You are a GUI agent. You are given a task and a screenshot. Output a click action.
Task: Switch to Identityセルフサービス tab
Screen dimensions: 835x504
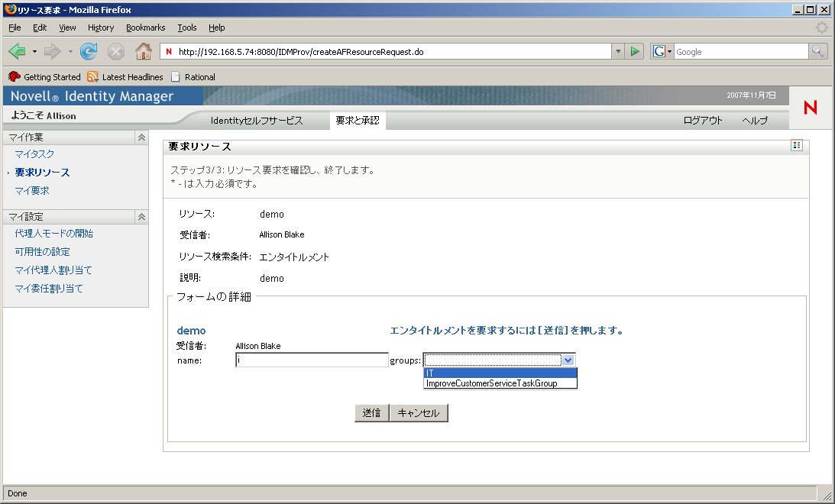point(257,121)
